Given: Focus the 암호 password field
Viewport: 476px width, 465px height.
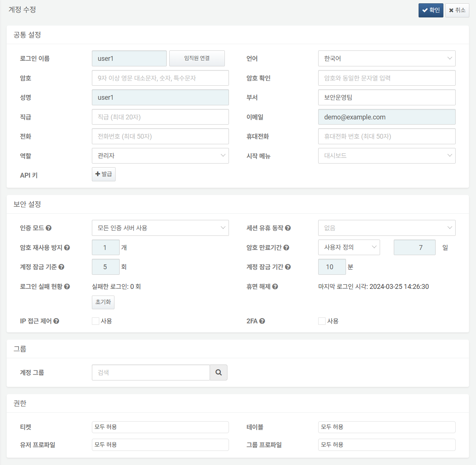Looking at the screenshot, I should (x=160, y=78).
